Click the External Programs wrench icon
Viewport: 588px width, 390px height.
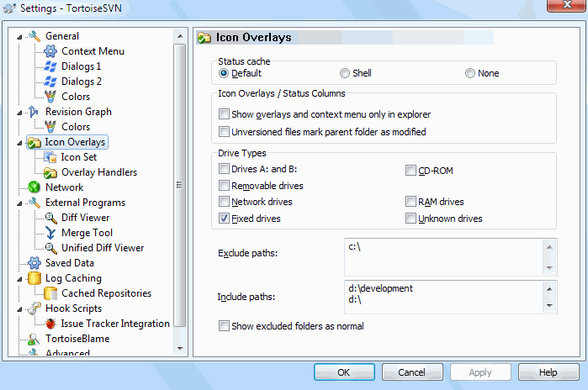[34, 203]
